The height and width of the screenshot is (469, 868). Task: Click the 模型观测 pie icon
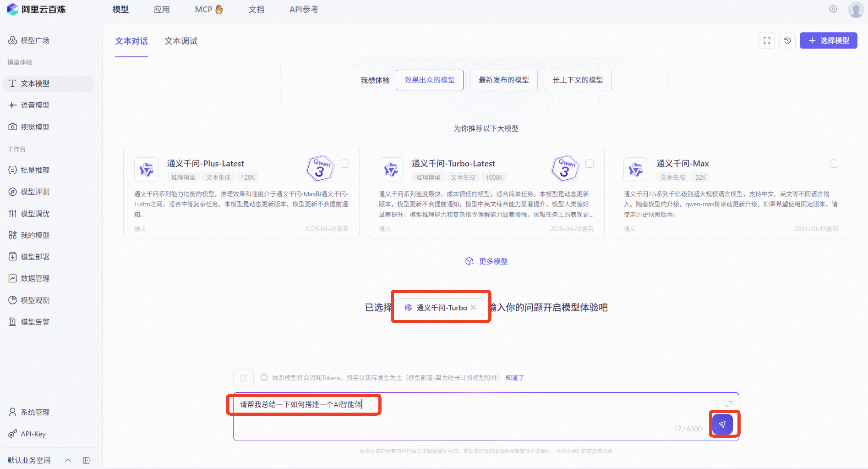(12, 300)
